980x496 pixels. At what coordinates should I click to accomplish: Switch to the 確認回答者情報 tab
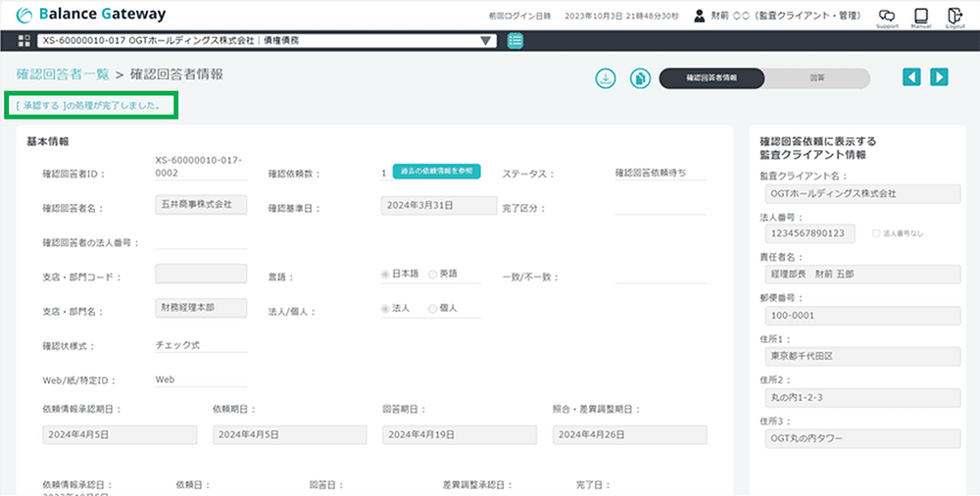711,78
